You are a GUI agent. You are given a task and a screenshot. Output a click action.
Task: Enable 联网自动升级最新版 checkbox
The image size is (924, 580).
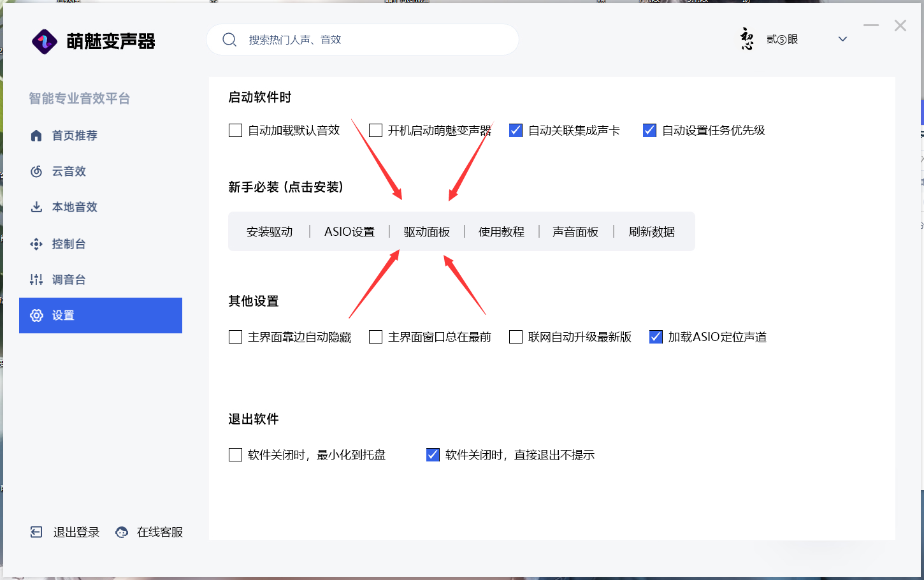tap(516, 337)
